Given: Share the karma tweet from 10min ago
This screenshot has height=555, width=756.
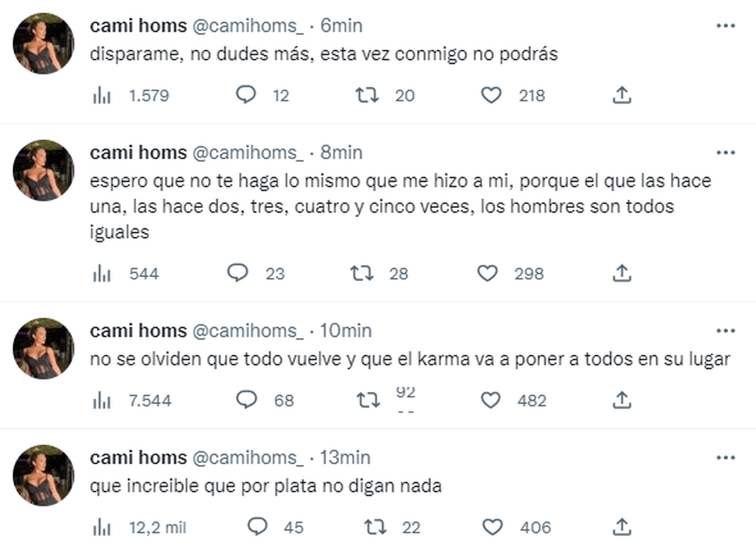Looking at the screenshot, I should pyautogui.click(x=622, y=400).
